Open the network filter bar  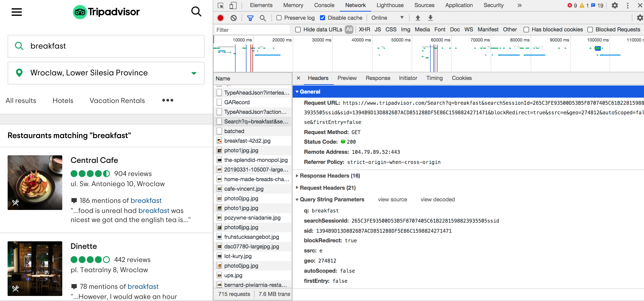(250, 18)
